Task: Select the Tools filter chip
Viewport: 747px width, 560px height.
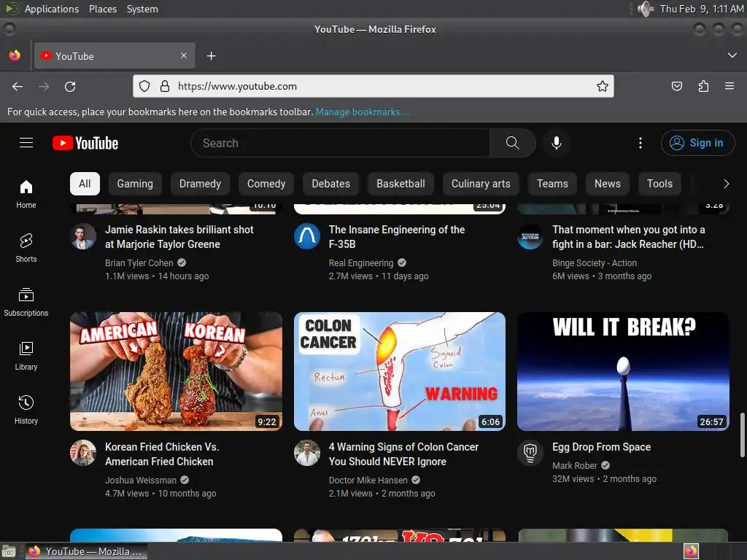Action: pyautogui.click(x=659, y=184)
